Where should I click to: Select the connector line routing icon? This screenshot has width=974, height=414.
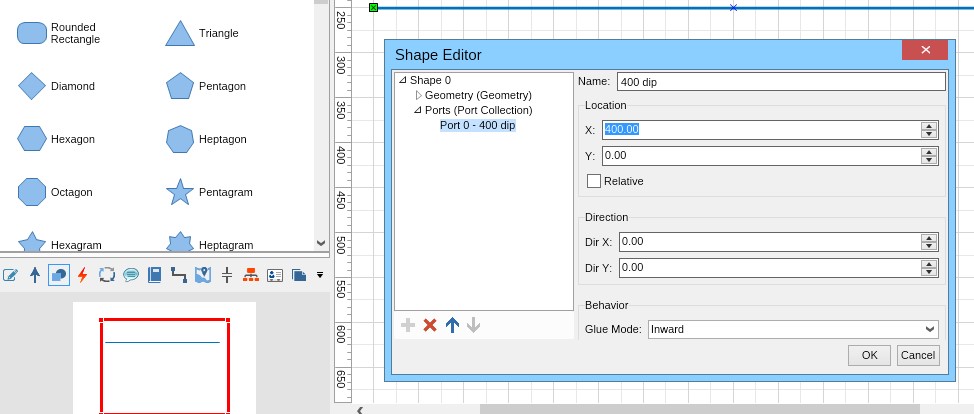pyautogui.click(x=179, y=274)
